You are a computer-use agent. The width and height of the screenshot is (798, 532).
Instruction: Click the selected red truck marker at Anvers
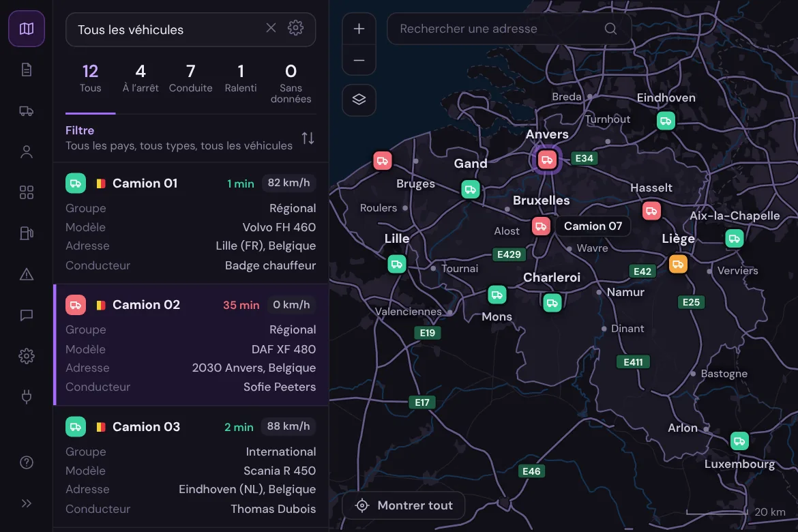point(547,160)
